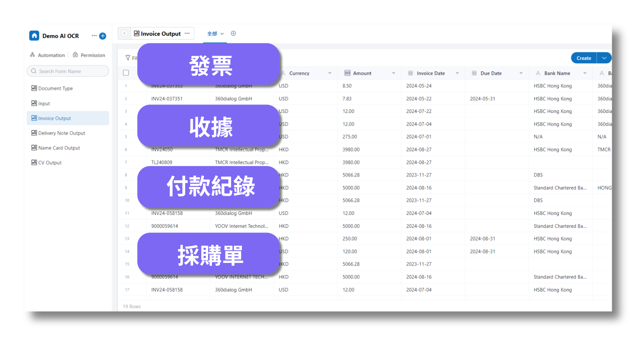Click the Create button
This screenshot has width=644, height=362.
[584, 58]
